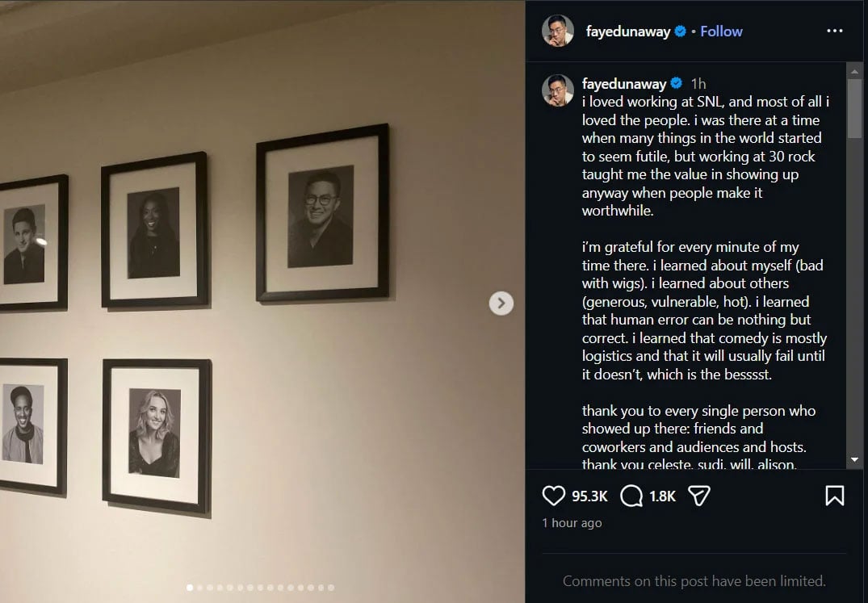Open fayedunaway's profile picture in the header
The image size is (868, 603).
click(x=557, y=31)
